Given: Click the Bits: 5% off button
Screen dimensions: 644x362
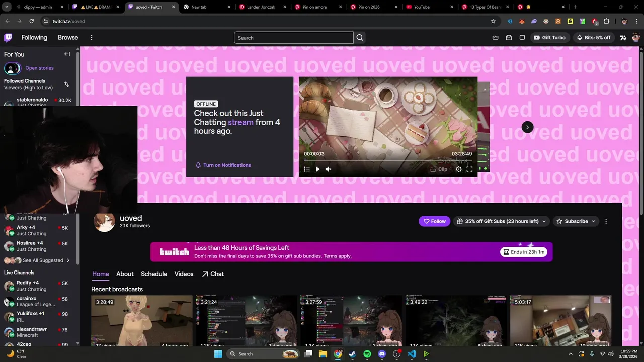Looking at the screenshot, I should 594,38.
